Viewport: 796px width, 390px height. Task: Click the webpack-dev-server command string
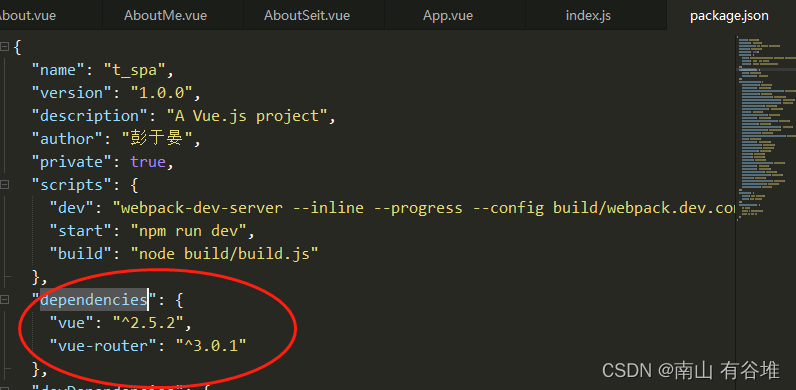[424, 208]
